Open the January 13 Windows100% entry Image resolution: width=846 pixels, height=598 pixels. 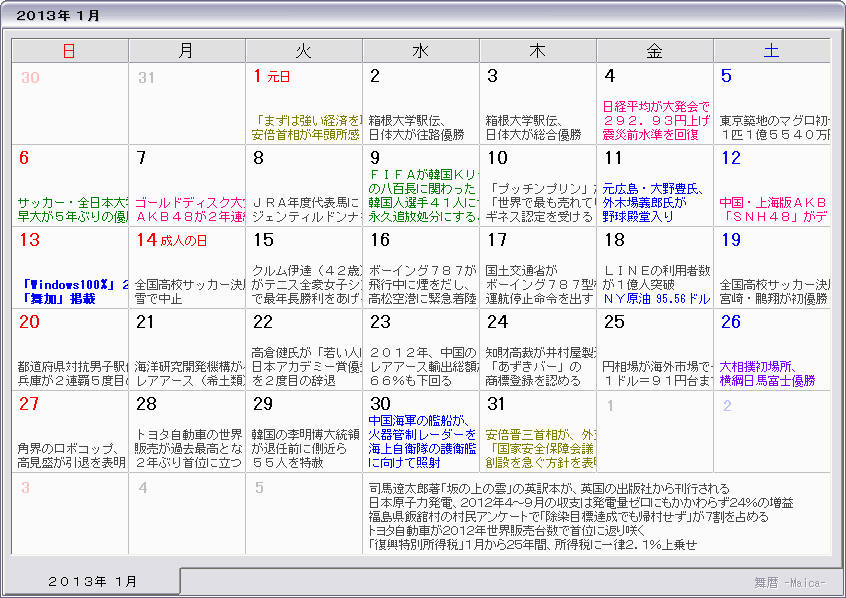tap(73, 292)
